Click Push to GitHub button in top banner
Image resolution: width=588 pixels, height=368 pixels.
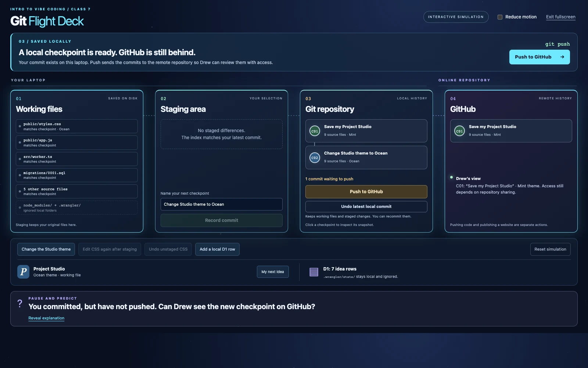click(x=539, y=57)
